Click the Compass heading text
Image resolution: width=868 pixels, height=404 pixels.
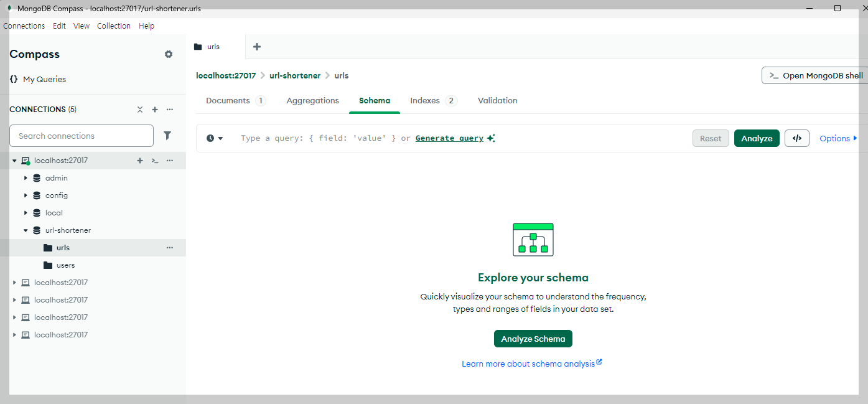[35, 54]
